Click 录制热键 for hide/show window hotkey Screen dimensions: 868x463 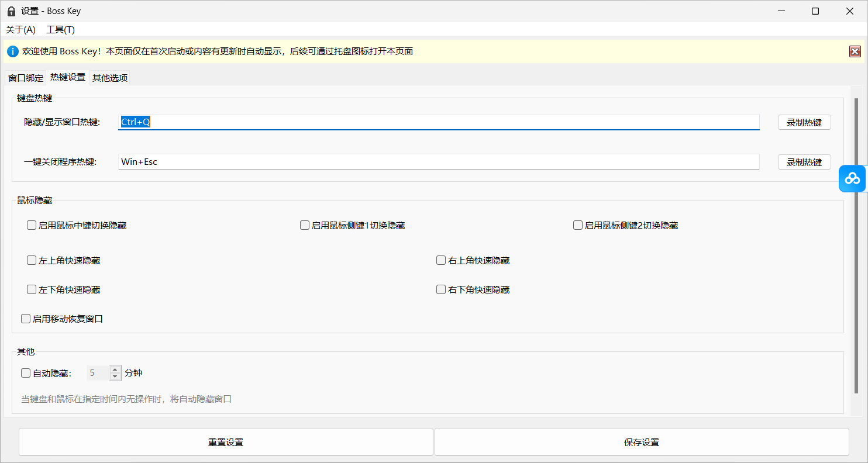[x=804, y=122]
